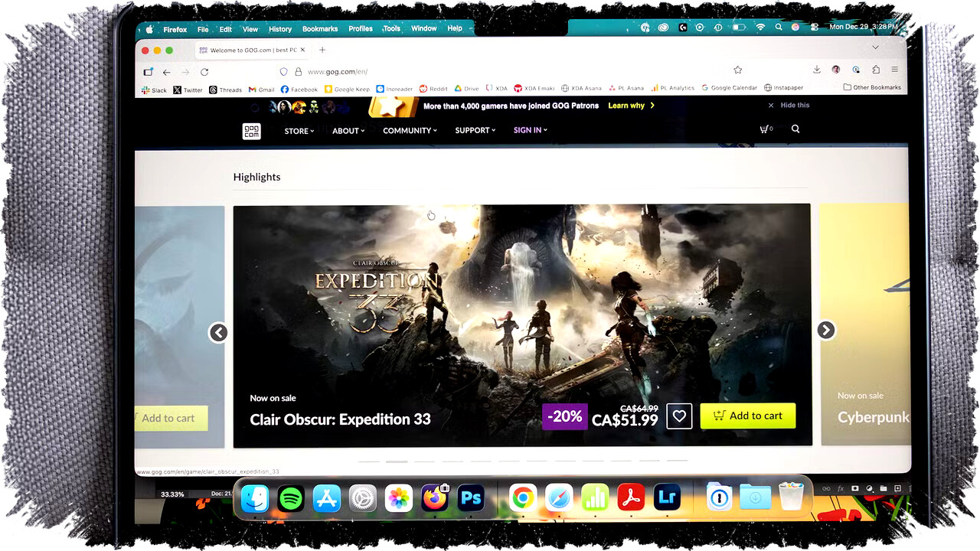Expand the SUPPORT dropdown
This screenshot has height=551, width=980.
[473, 130]
